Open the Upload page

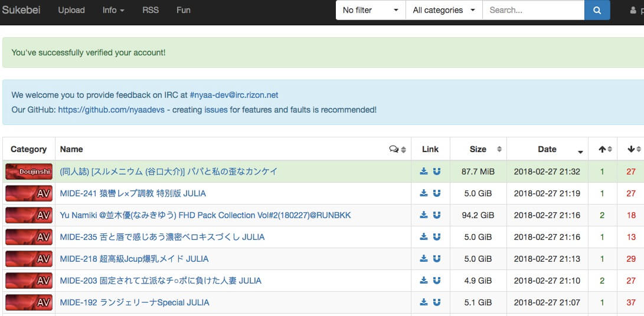pos(71,10)
